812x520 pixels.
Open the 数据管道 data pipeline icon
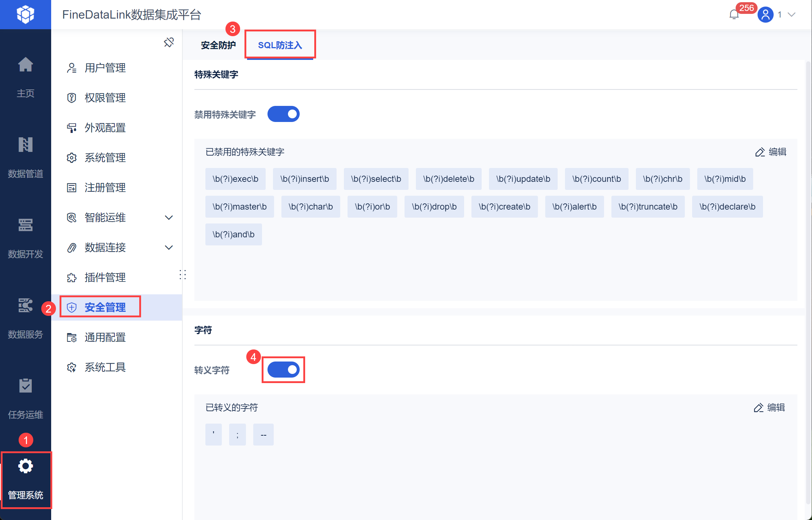coord(25,145)
